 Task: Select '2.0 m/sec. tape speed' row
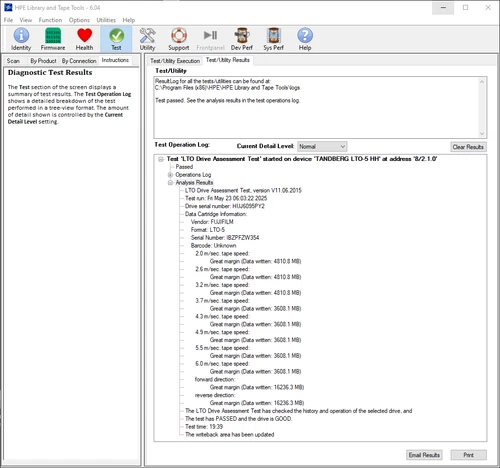tap(222, 253)
